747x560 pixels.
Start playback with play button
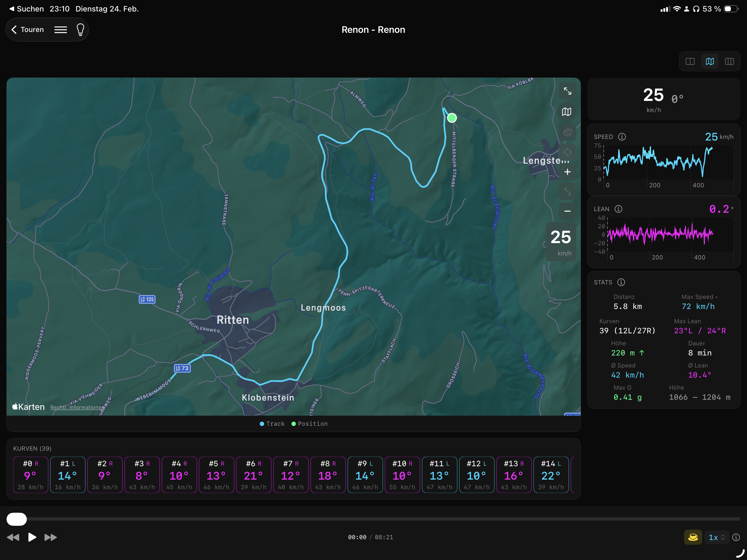tap(32, 537)
